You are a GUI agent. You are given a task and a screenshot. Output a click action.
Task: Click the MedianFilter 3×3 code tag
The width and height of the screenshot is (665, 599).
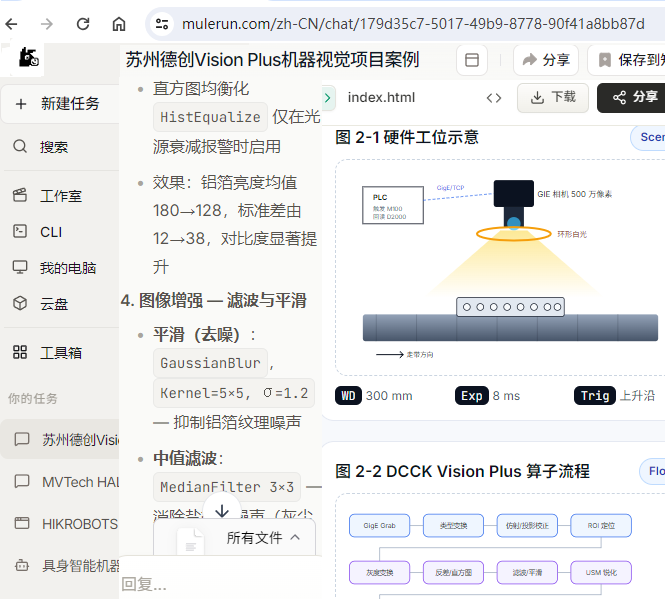[x=227, y=487]
